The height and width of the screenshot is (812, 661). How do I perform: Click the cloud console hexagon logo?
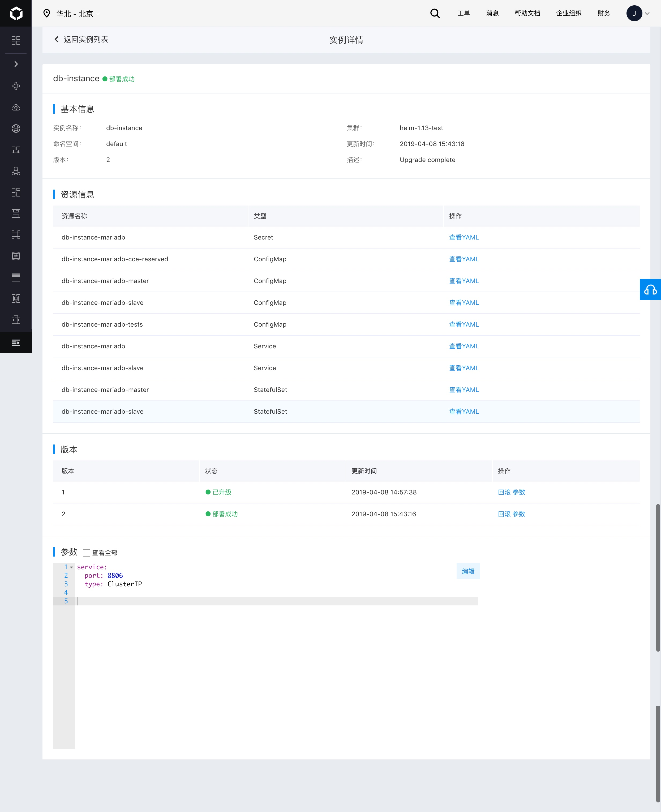tap(16, 13)
